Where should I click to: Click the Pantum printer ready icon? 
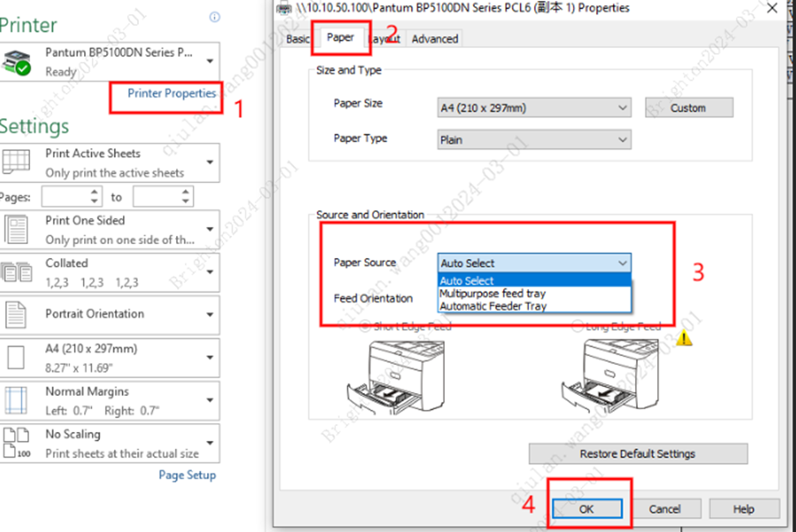pyautogui.click(x=16, y=63)
